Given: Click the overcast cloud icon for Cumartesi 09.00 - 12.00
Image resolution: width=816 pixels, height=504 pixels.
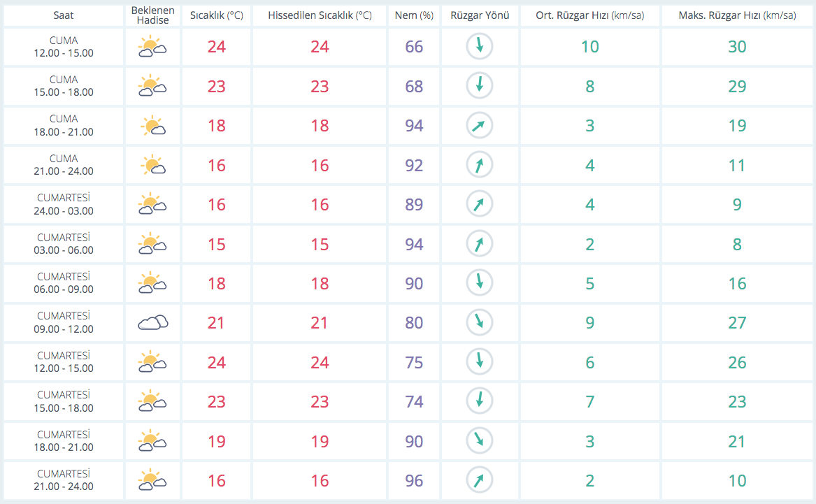Looking at the screenshot, I should (x=152, y=323).
